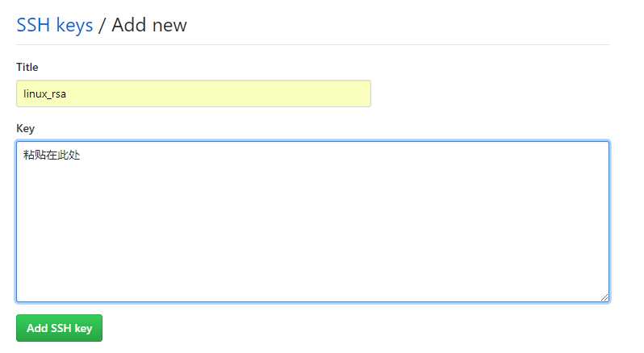The height and width of the screenshot is (353, 644).
Task: Click the word 'new' in the page heading
Action: (x=169, y=26)
